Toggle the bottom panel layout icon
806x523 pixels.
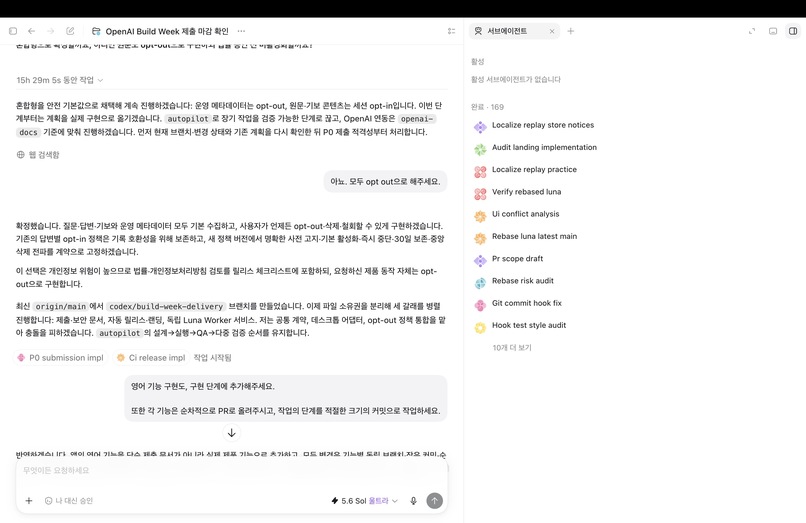[x=773, y=31]
